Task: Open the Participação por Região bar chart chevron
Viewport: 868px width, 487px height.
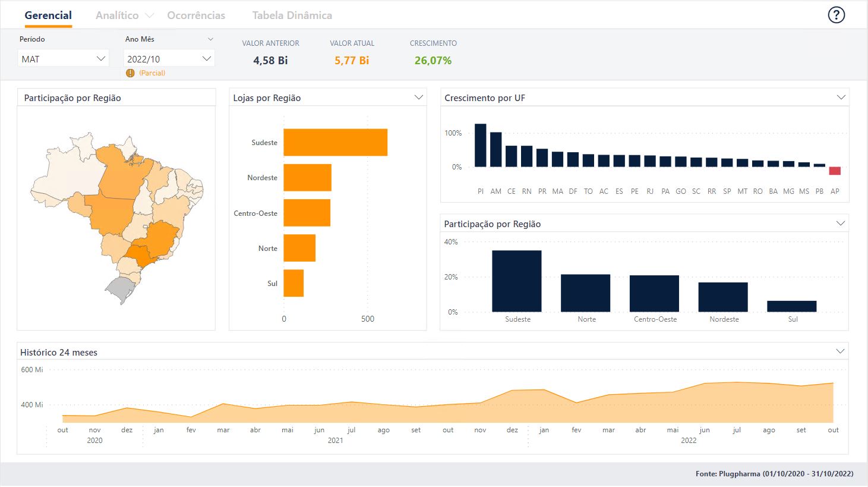Action: click(x=840, y=224)
